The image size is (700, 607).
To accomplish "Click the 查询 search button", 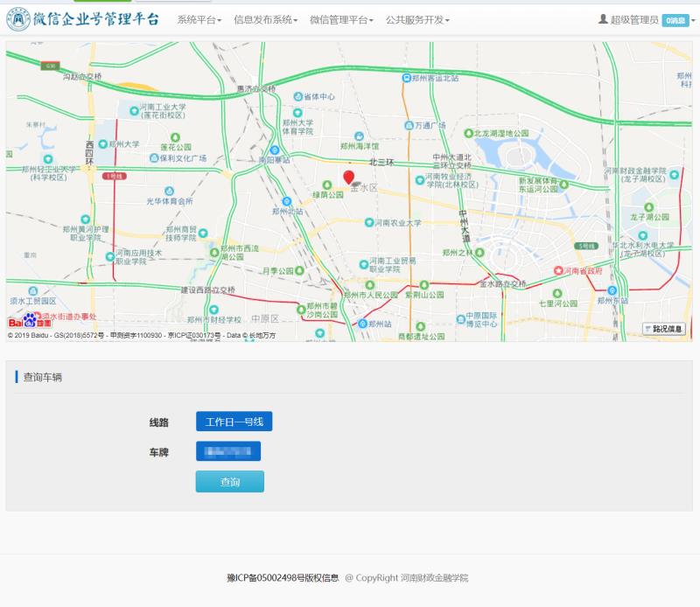I will pos(230,482).
